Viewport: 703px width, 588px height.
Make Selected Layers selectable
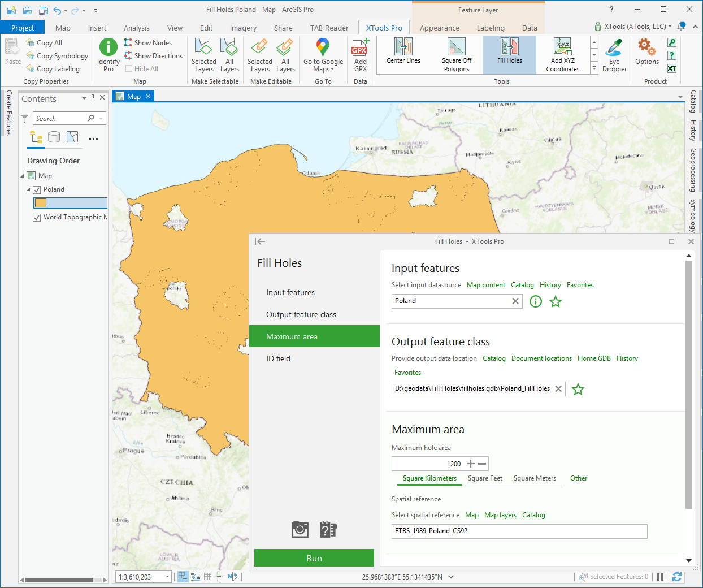[204, 55]
